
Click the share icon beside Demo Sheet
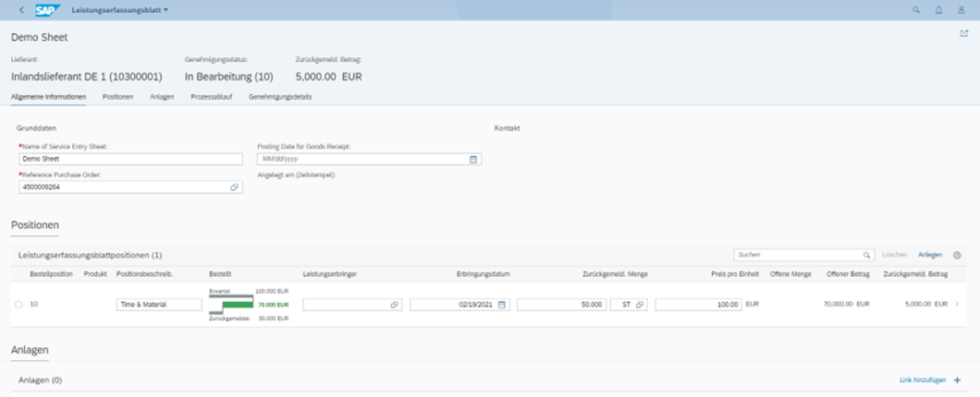tap(964, 34)
